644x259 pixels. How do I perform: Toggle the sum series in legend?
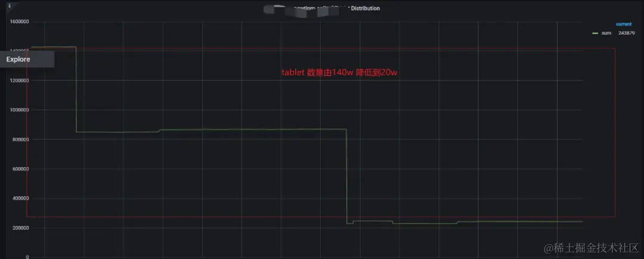coord(606,33)
